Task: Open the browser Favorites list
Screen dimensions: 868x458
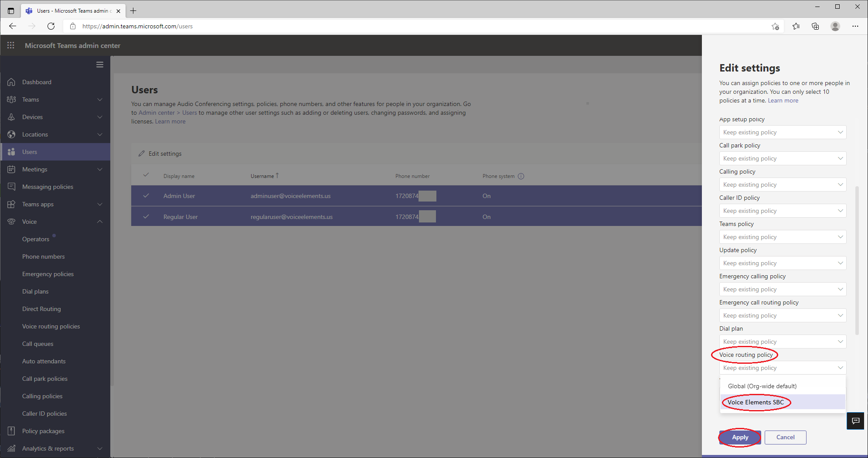Action: 796,26
